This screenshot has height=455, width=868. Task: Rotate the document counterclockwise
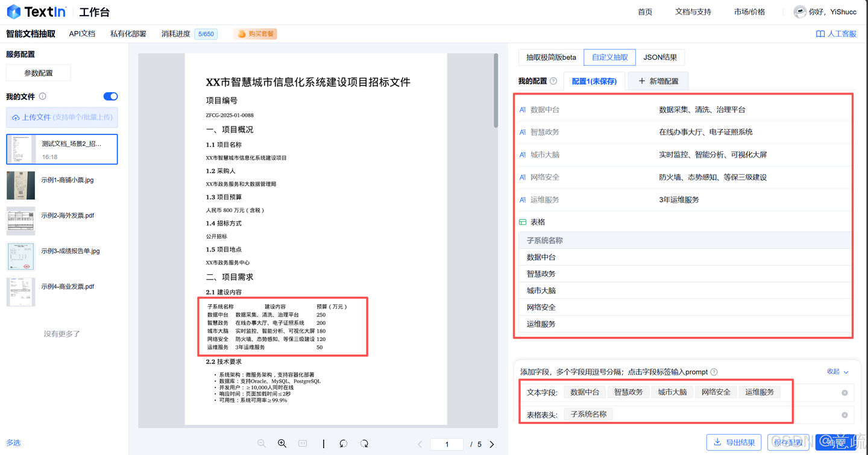coord(344,444)
